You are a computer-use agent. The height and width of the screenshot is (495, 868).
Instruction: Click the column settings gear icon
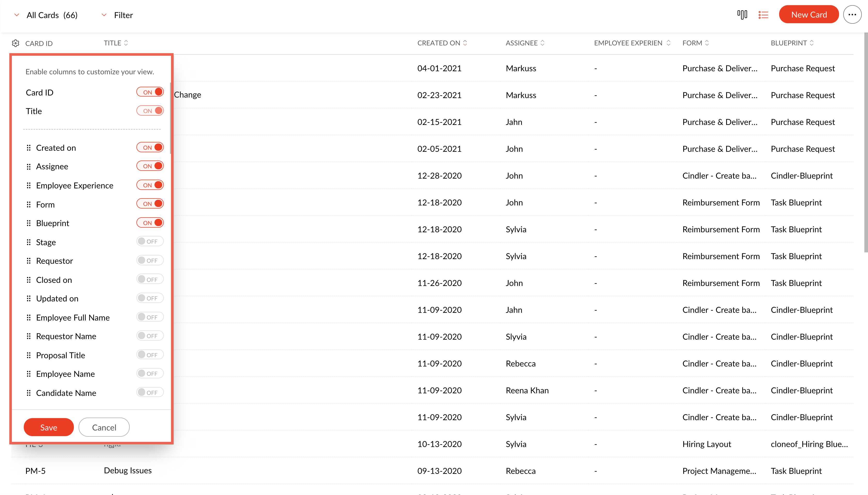[x=16, y=43]
